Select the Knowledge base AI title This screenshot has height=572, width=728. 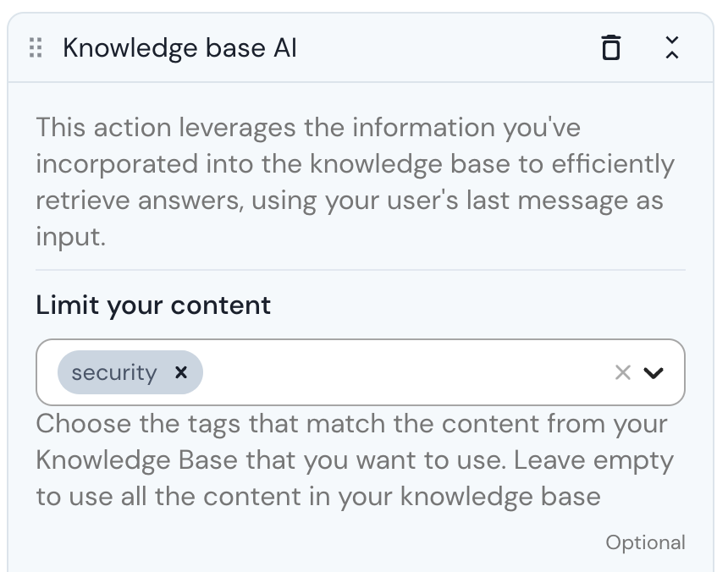[x=179, y=48]
